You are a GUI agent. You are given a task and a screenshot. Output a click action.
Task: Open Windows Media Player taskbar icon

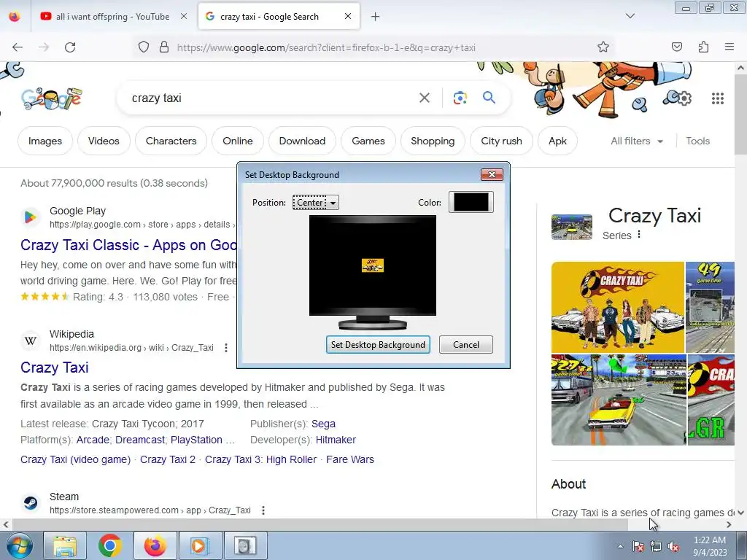(199, 545)
